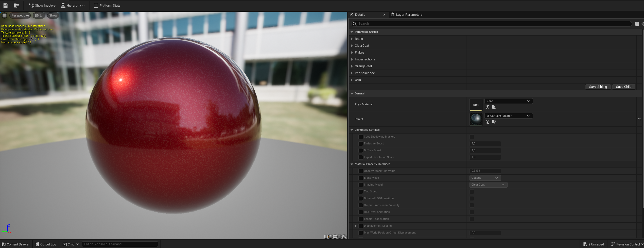Preview material on custom mesh
The image size is (644, 248).
(344, 237)
